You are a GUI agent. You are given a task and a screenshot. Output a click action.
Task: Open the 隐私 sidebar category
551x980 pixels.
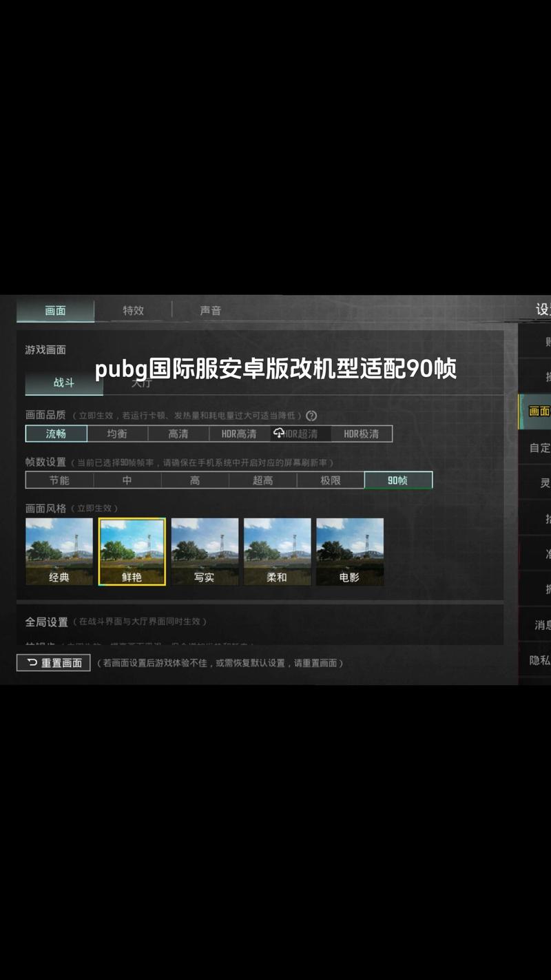535,660
